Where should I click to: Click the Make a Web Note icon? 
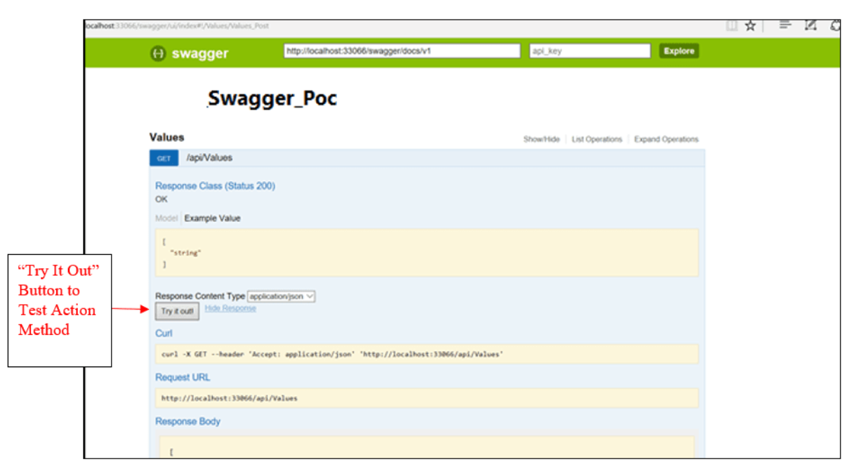click(810, 25)
